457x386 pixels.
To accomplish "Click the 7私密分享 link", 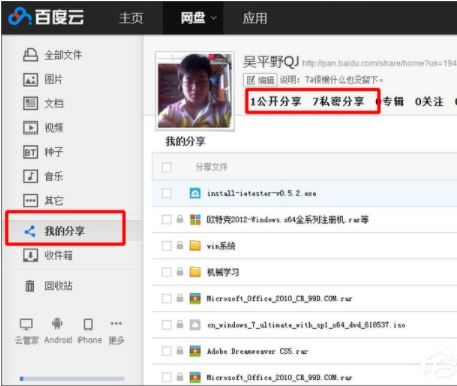I will point(338,101).
